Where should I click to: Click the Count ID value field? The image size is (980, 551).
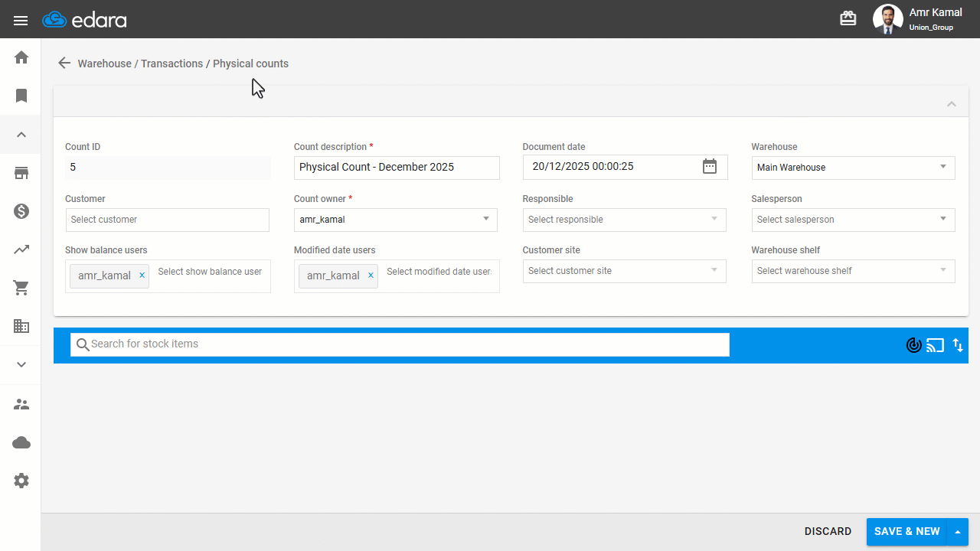168,168
